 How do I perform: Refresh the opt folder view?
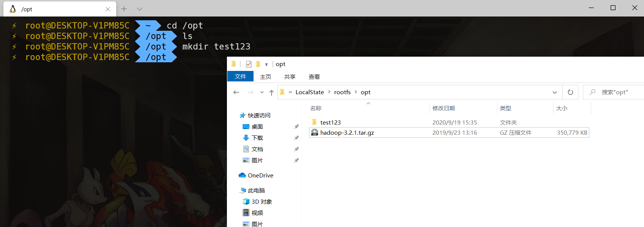coord(570,92)
